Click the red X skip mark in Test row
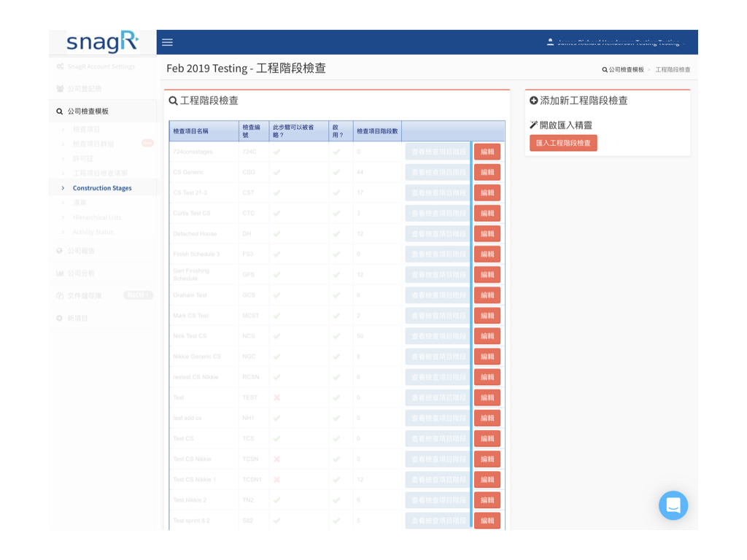Screen dimensions: 747x560 point(276,397)
